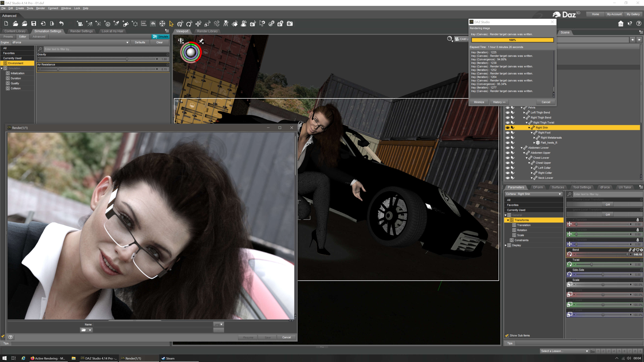The width and height of the screenshot is (644, 362).
Task: Open the Select a Lesson dropdown
Action: pos(565,351)
